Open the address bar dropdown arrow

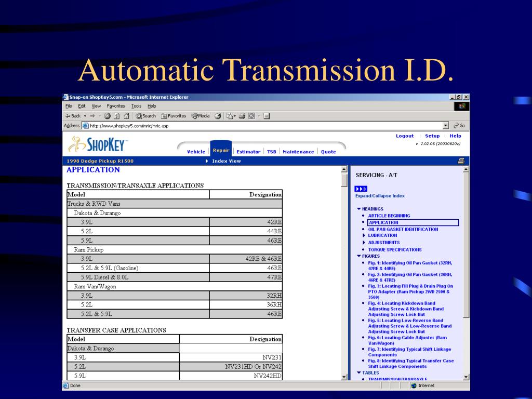[446, 126]
